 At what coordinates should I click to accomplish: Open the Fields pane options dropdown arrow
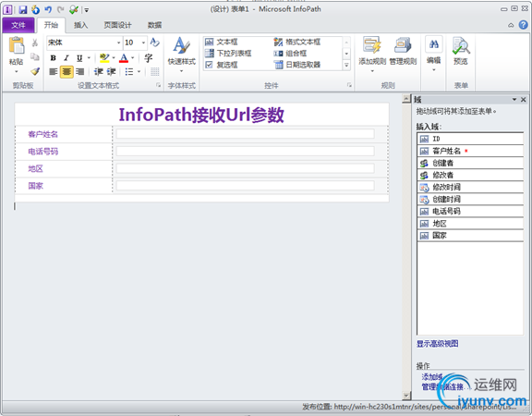click(514, 99)
